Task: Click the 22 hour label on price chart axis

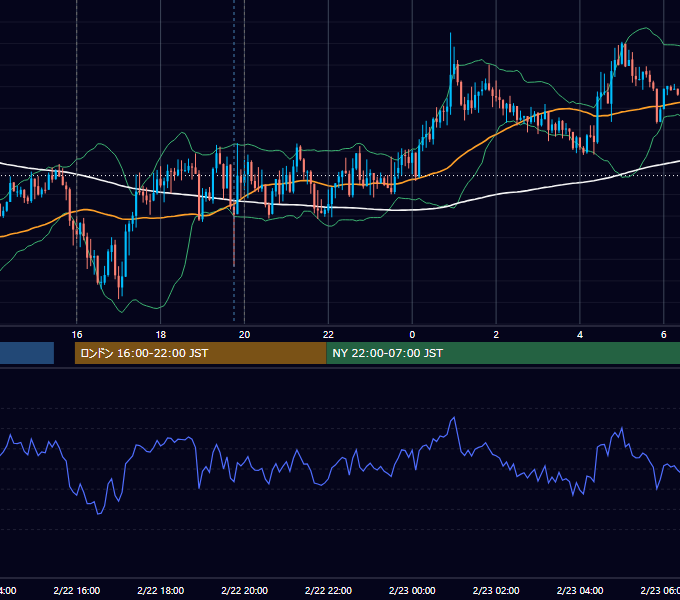Action: click(x=328, y=335)
